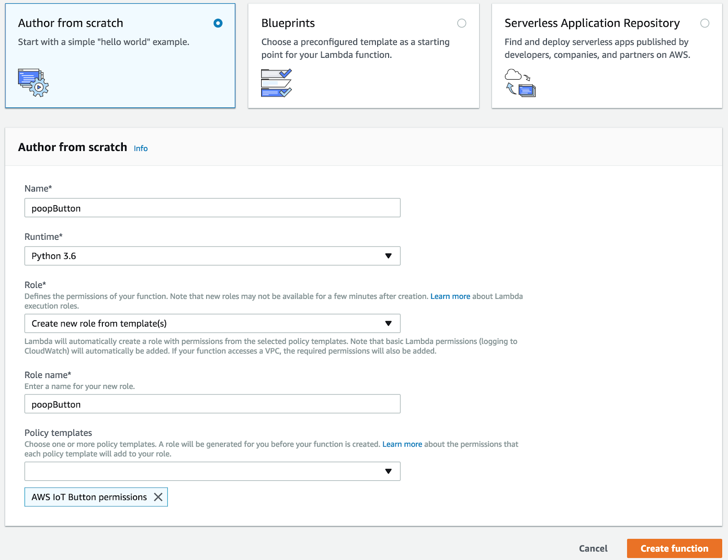Image resolution: width=728 pixels, height=560 pixels.
Task: Open the Role dropdown showing Create new role
Action: (x=212, y=323)
